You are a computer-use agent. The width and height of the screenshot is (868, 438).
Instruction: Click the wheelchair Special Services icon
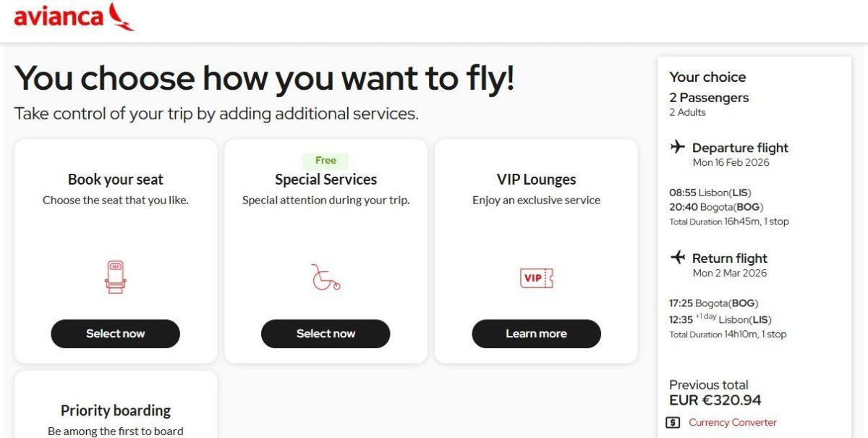(x=325, y=277)
